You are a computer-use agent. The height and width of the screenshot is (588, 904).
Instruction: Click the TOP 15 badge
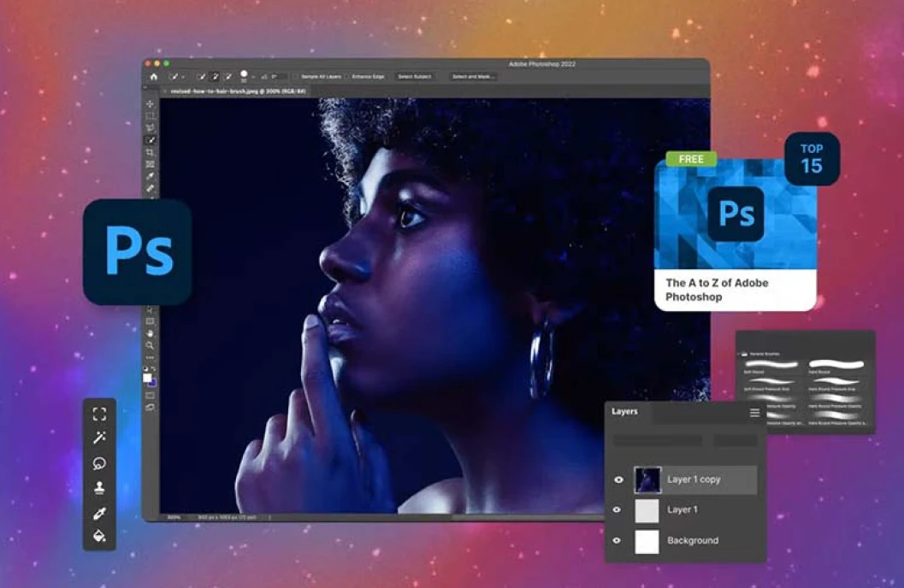(x=812, y=158)
